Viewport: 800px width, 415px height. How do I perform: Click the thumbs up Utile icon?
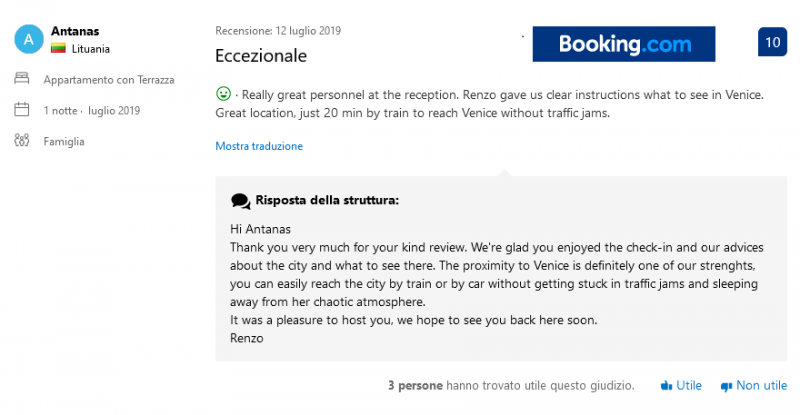[665, 385]
